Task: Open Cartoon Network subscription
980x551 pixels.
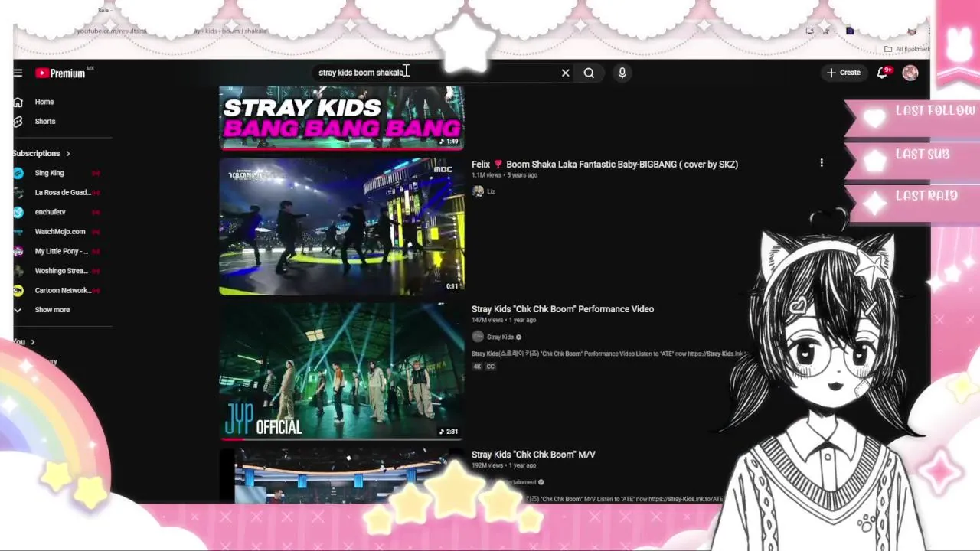Action: pyautogui.click(x=62, y=290)
